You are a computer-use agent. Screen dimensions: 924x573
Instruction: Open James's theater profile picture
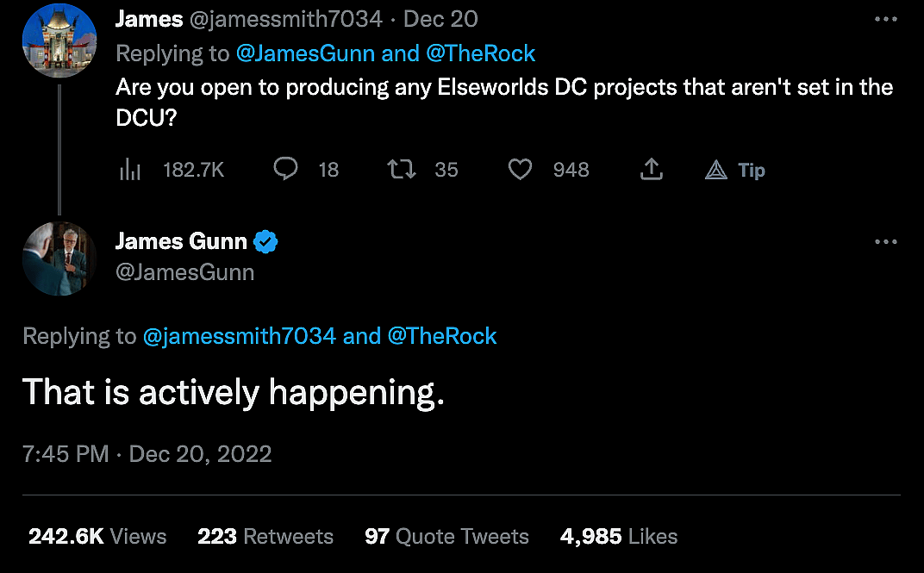click(x=59, y=38)
